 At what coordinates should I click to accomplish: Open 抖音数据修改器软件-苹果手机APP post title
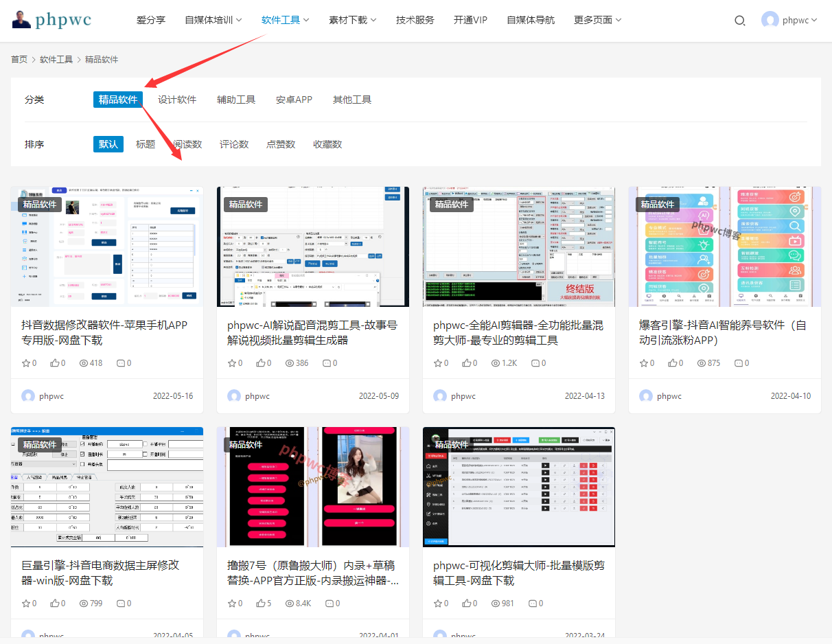[104, 332]
